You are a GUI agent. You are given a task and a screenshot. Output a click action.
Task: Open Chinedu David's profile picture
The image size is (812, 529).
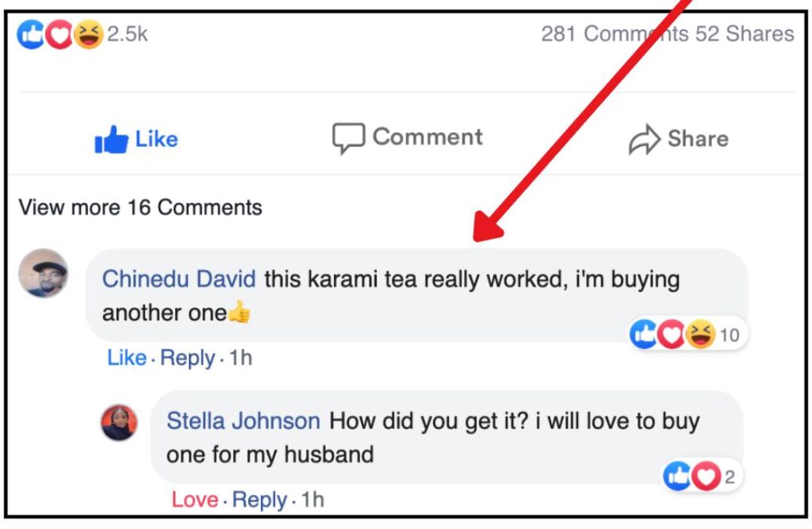click(44, 274)
